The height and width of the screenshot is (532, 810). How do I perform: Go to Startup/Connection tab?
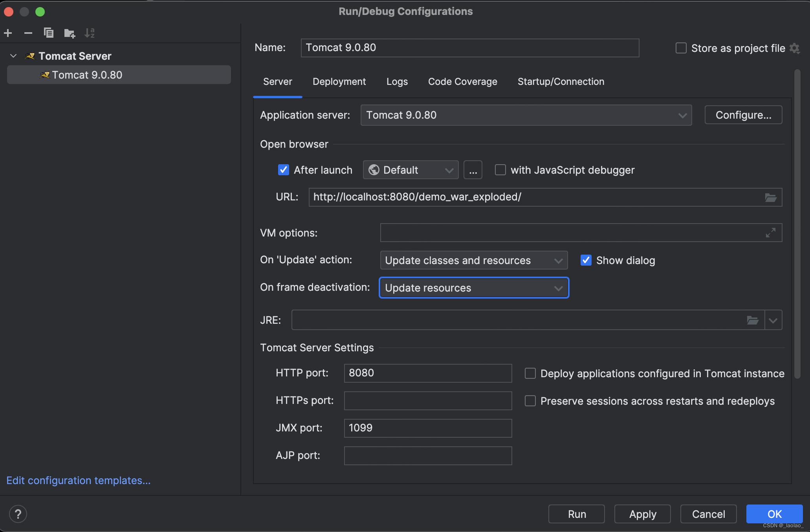click(561, 82)
